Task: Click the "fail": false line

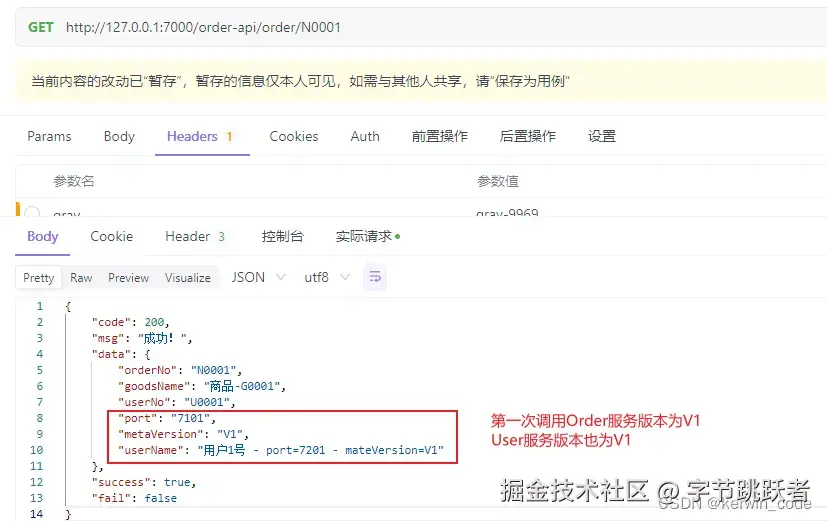Action: click(134, 498)
